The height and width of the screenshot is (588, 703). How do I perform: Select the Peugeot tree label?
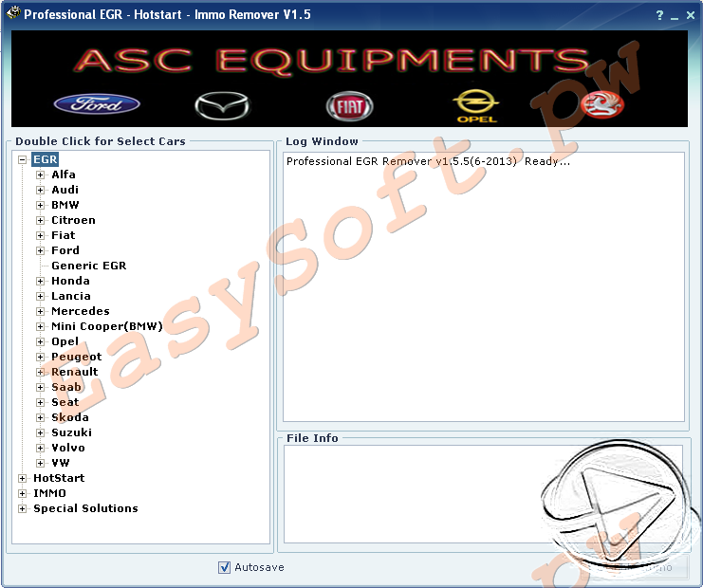76,357
